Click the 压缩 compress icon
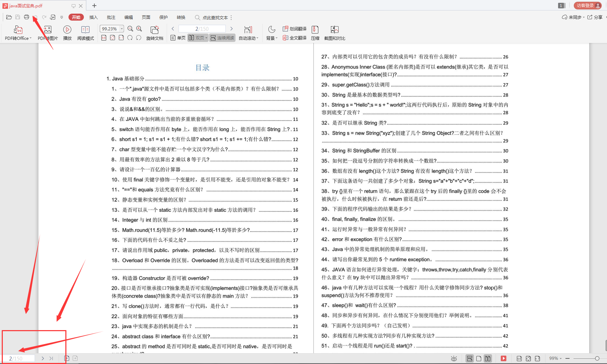This screenshot has height=364, width=607. click(x=315, y=32)
